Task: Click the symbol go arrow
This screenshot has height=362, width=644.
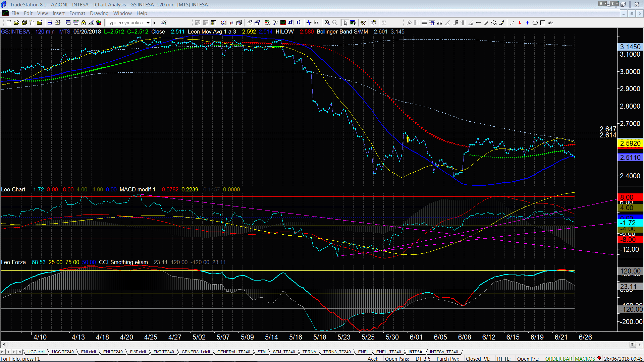Action: tap(155, 23)
